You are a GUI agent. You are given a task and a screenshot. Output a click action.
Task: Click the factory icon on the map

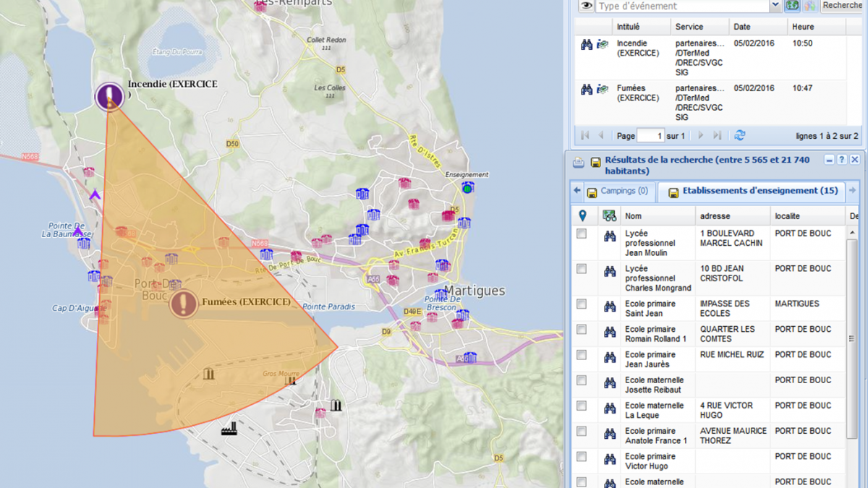[230, 429]
